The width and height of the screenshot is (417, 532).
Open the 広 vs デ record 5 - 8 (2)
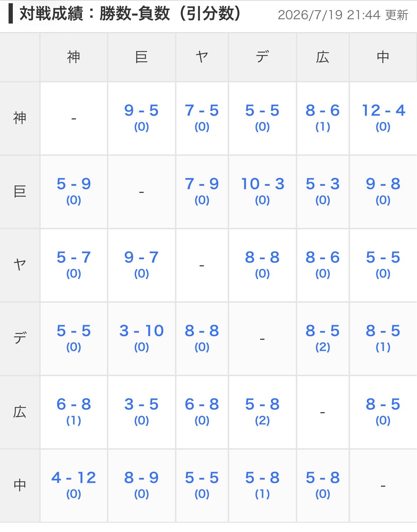coord(262,411)
